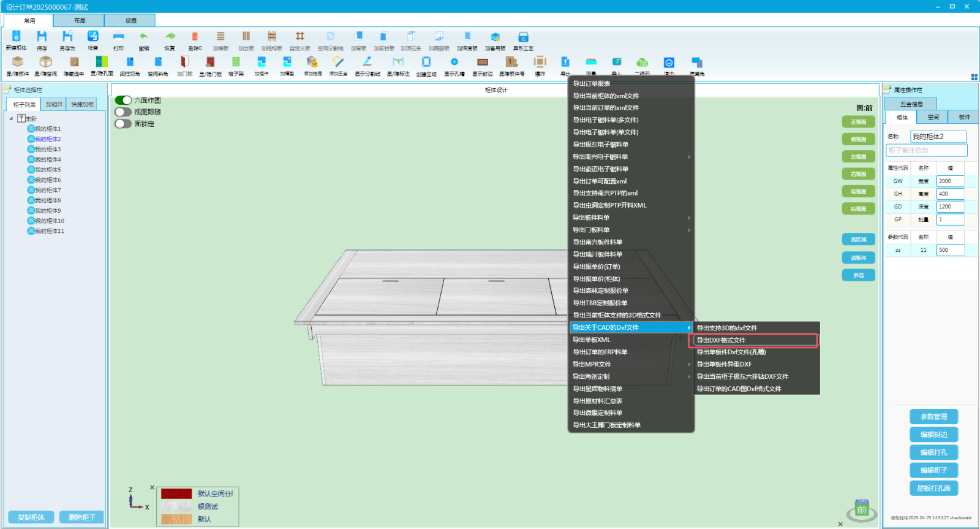The width and height of the screenshot is (980, 529).
Task: Expand the 导出海创定制 submenu arrow
Action: 689,376
